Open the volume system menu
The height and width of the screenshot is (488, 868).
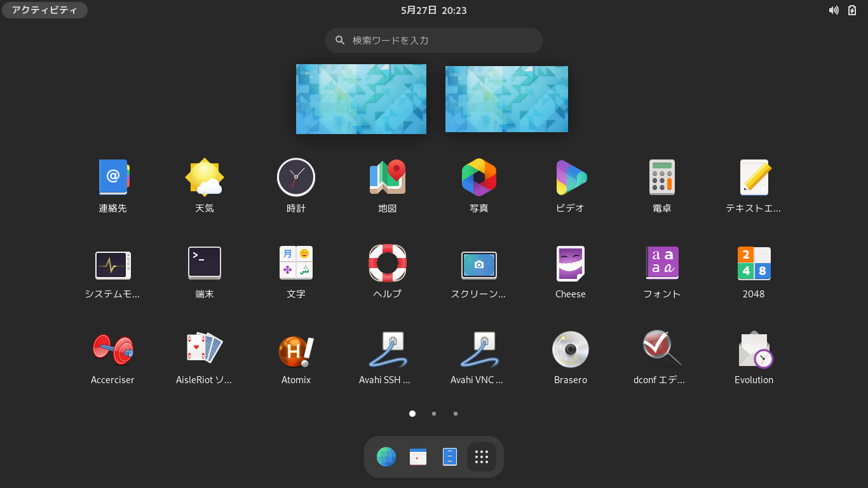coord(834,10)
